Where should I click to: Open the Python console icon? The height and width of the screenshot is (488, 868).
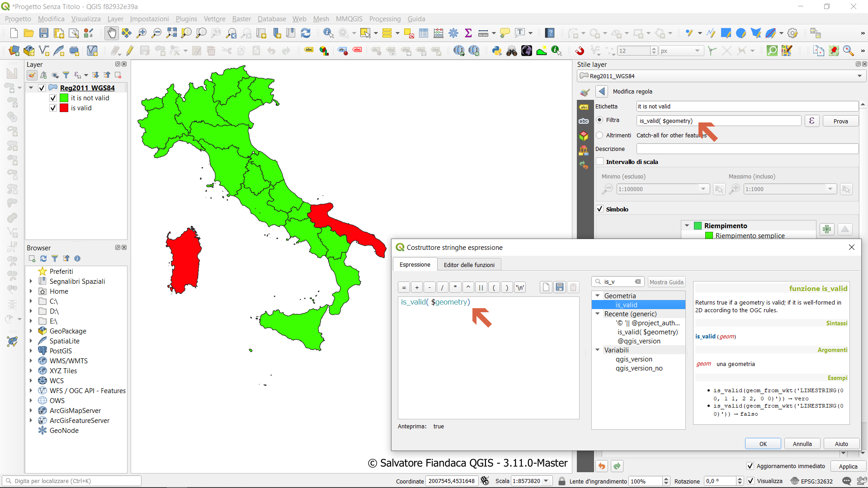[x=497, y=51]
